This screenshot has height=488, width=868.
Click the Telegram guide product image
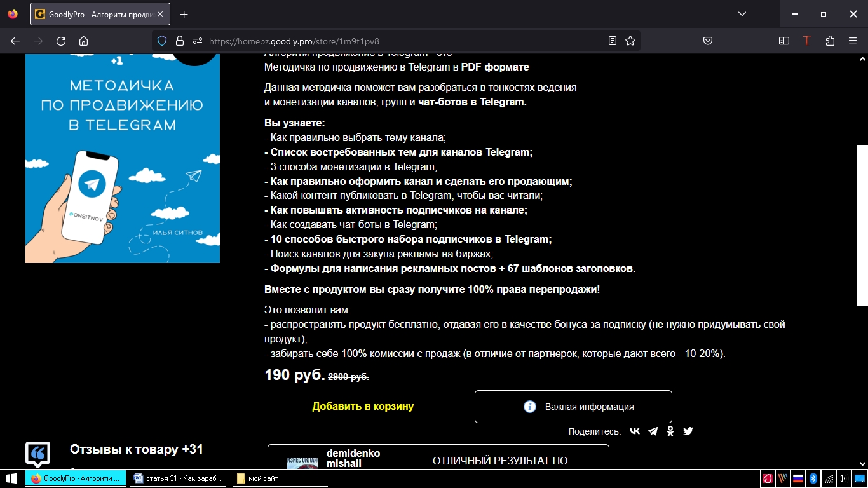123,158
